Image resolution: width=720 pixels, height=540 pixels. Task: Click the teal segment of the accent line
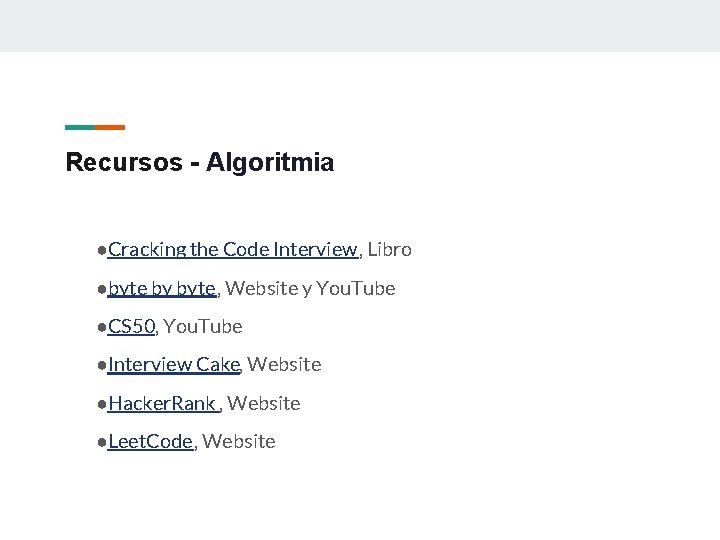click(x=80, y=127)
